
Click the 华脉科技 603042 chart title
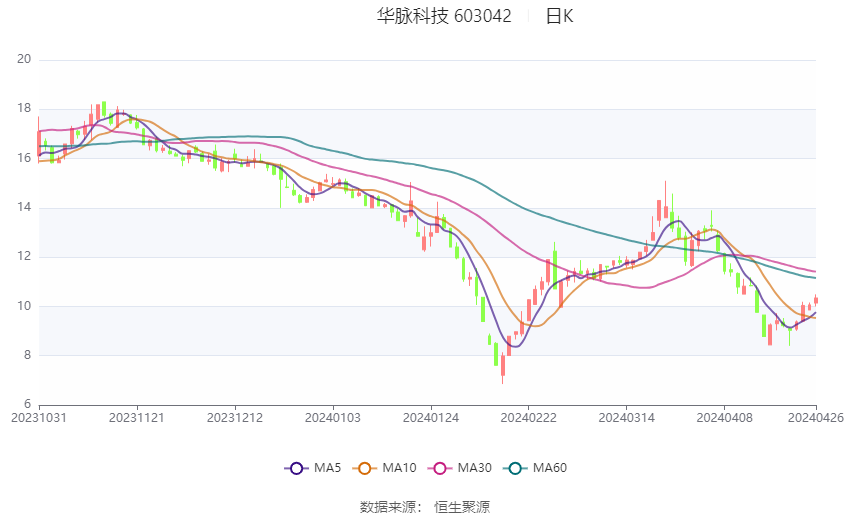(444, 16)
